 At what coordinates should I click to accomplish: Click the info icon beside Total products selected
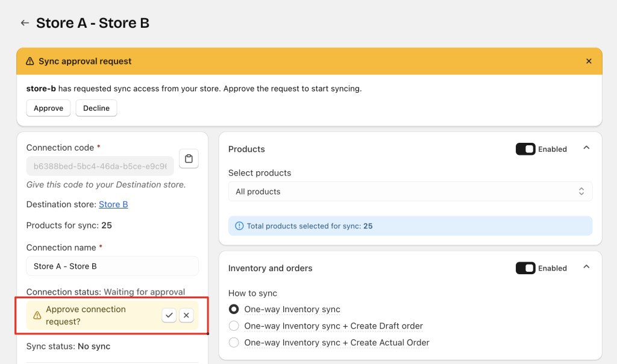coord(239,227)
